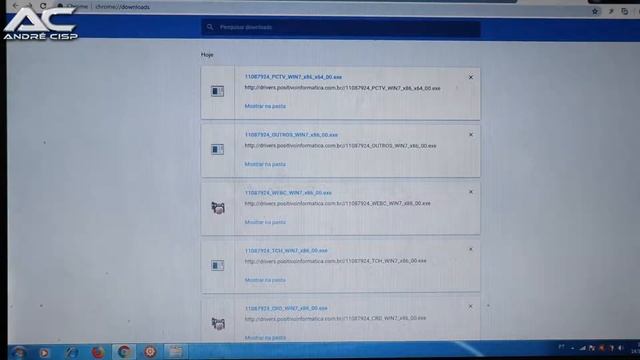Click the source URL of the PCTV download

pyautogui.click(x=342, y=88)
